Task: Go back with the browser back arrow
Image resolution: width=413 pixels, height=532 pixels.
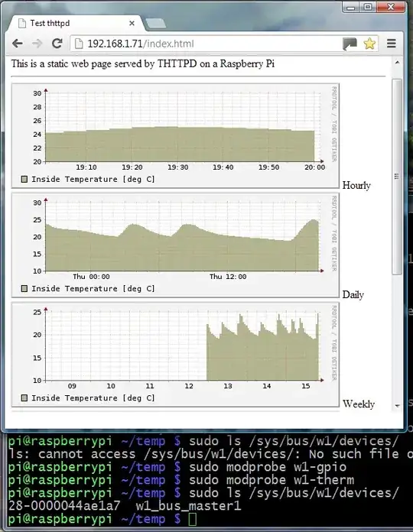Action: [x=18, y=44]
